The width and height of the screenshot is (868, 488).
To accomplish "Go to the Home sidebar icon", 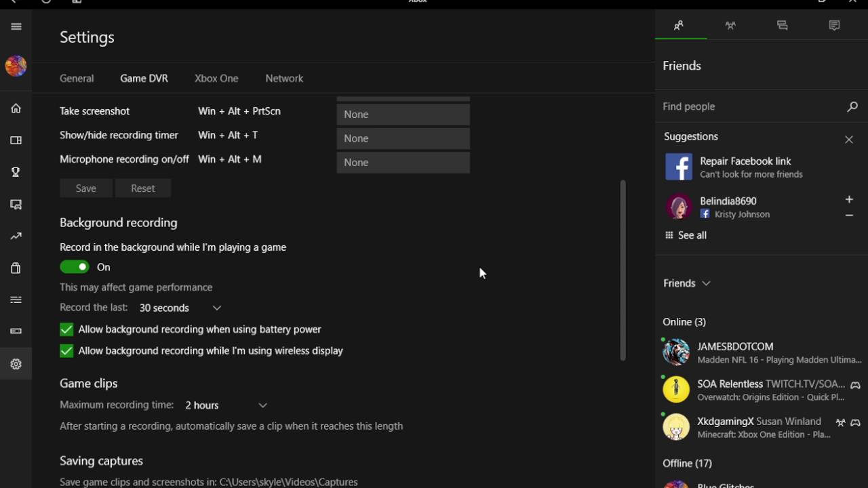I will (x=16, y=108).
